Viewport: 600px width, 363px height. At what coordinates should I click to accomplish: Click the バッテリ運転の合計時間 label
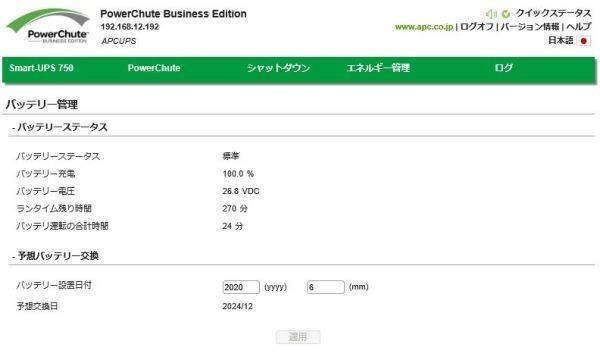click(62, 226)
